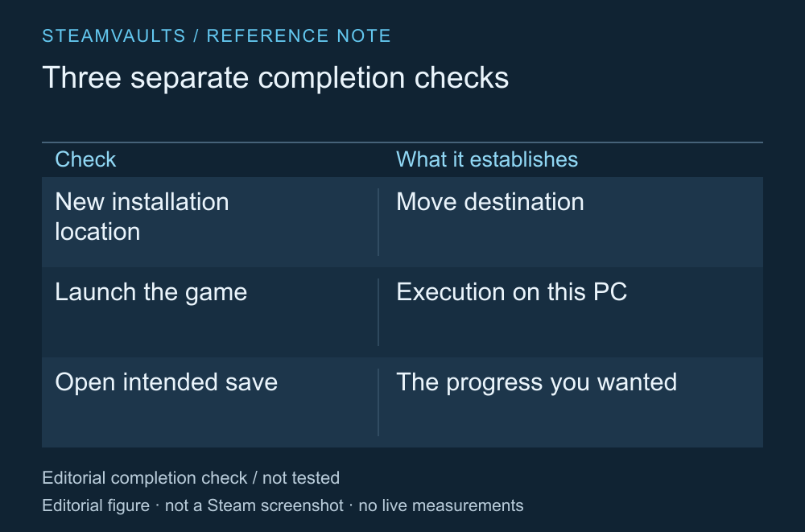Click the Editorial completion check caption text
Screen dimensions: 805x532
[145, 478]
